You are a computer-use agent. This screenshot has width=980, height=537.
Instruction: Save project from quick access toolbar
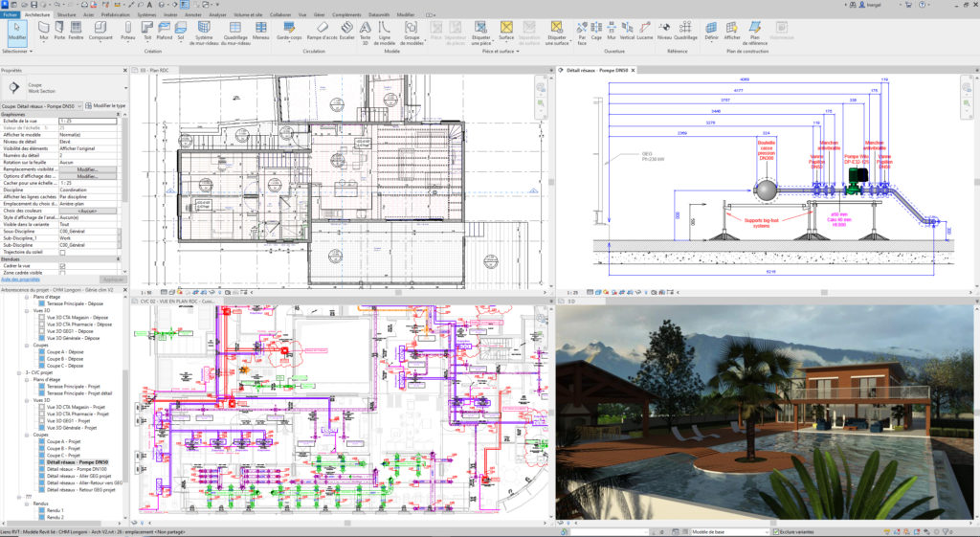point(33,5)
